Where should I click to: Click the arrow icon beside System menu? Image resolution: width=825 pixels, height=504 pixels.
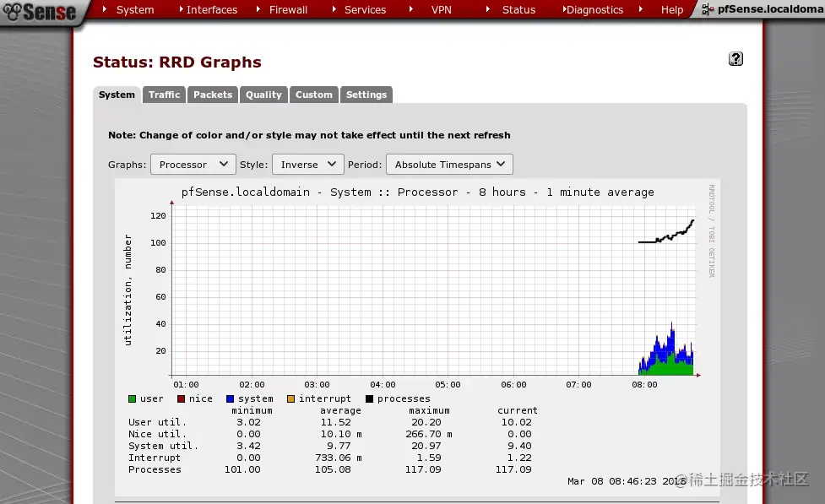(x=106, y=9)
